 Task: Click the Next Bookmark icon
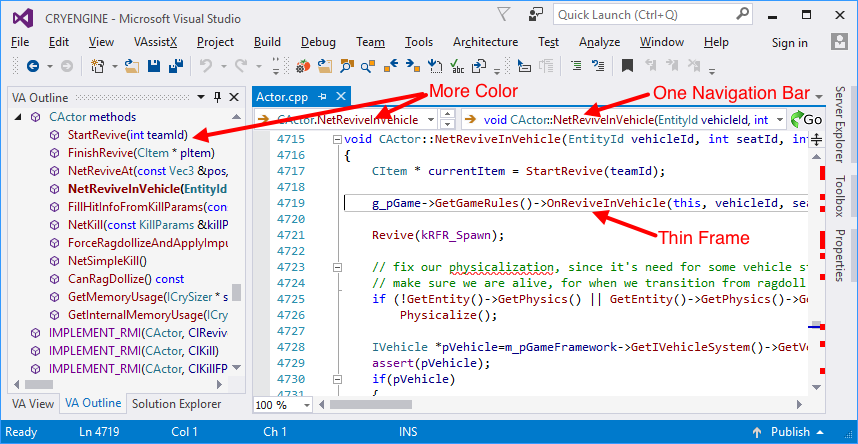point(672,66)
